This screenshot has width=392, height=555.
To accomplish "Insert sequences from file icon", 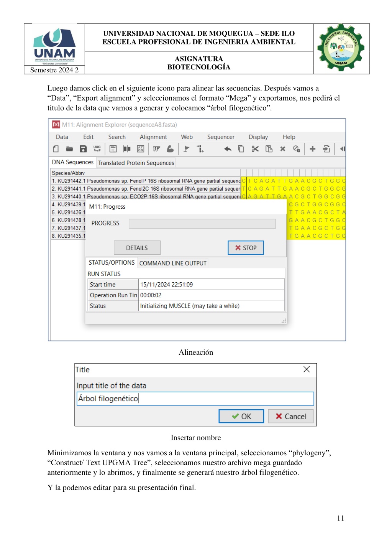I will point(326,149).
